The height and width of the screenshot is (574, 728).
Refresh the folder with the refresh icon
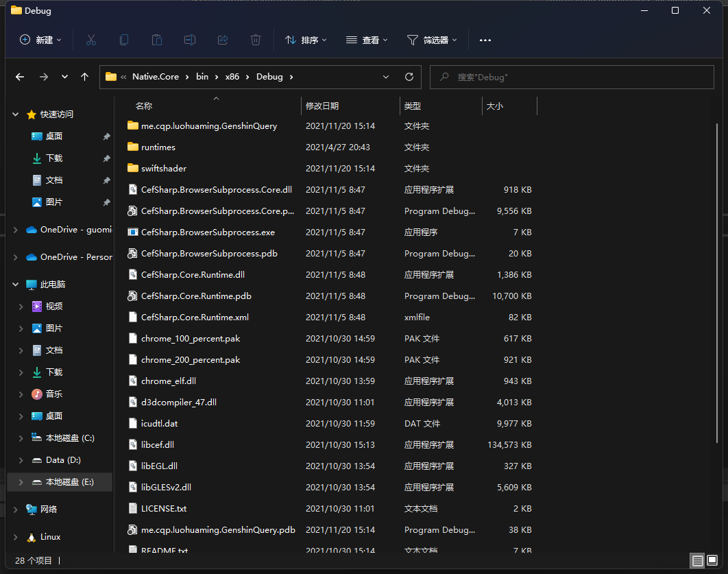(409, 77)
